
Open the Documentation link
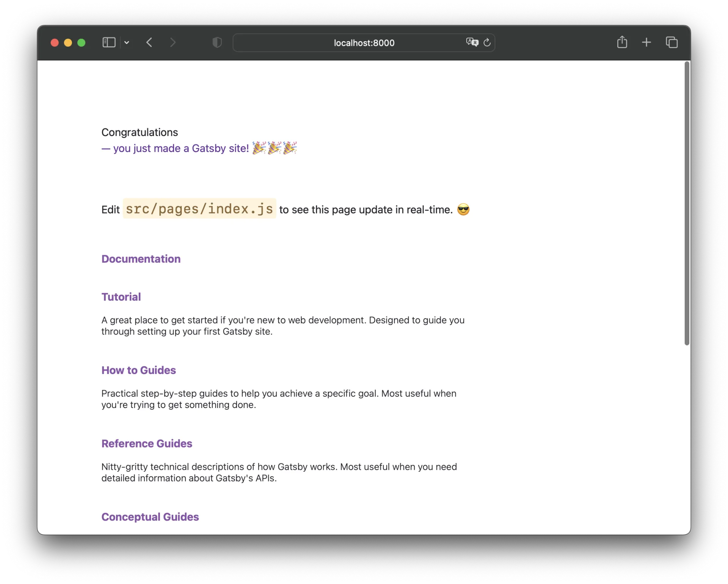(141, 259)
